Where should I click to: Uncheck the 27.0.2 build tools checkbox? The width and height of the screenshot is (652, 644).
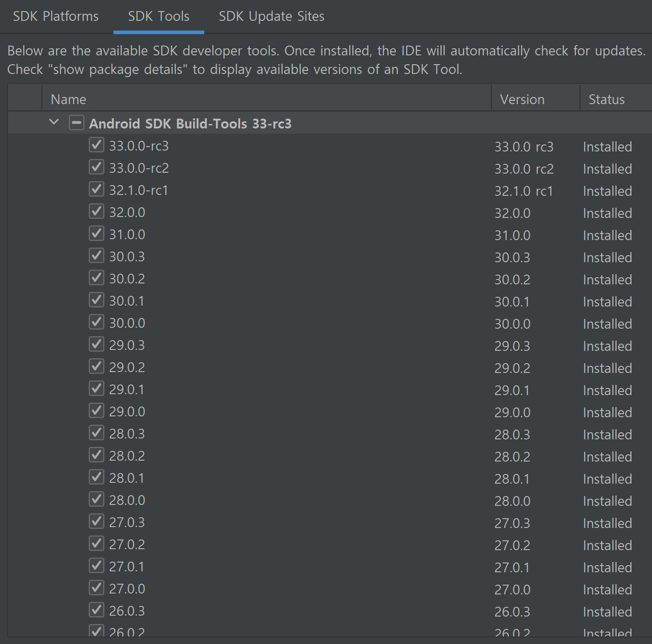[x=97, y=543]
